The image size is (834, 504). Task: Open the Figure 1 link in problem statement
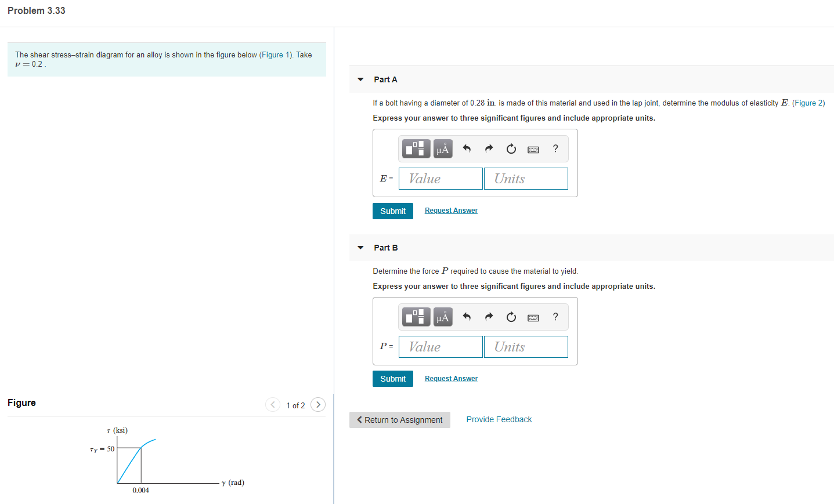coord(276,55)
